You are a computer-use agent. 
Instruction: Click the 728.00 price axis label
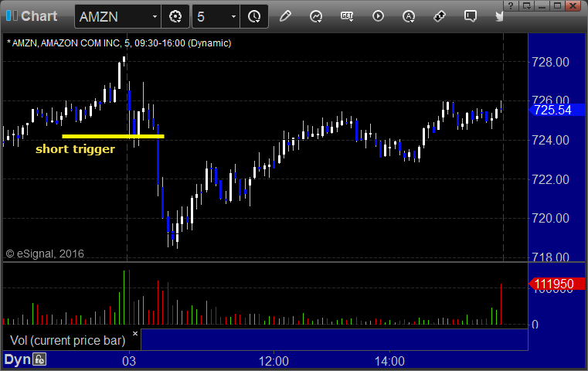coord(550,62)
